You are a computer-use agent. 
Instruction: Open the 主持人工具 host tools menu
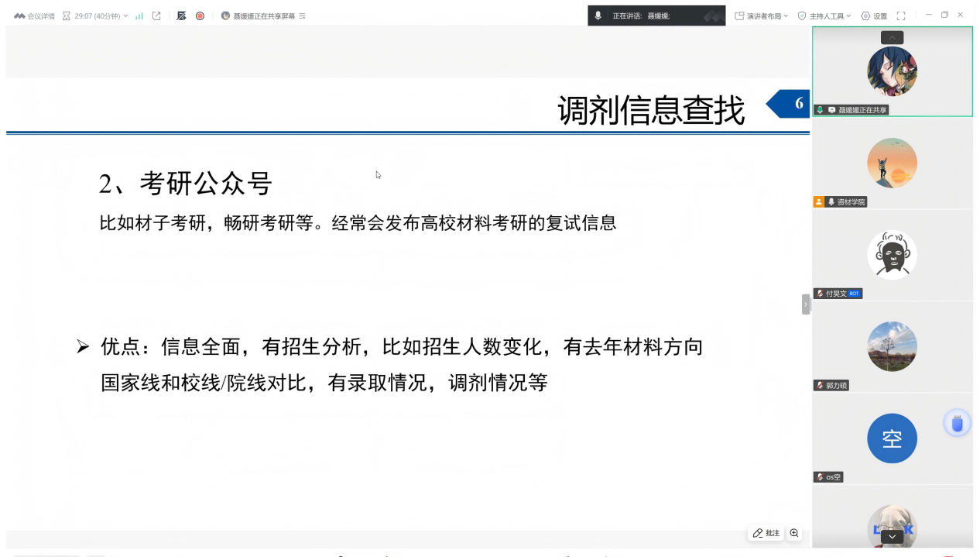tap(824, 15)
